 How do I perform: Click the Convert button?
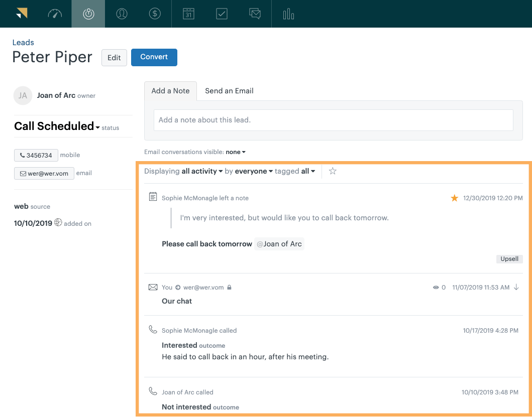[x=154, y=57]
